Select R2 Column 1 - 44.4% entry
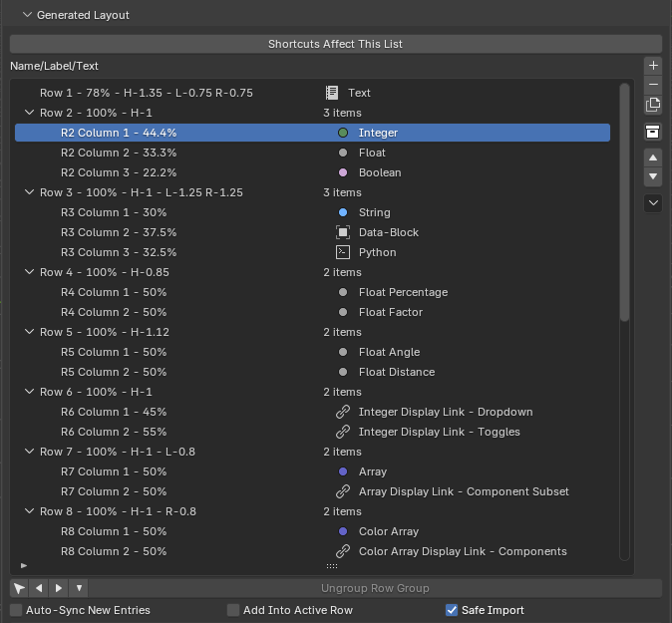672x623 pixels. [x=312, y=133]
